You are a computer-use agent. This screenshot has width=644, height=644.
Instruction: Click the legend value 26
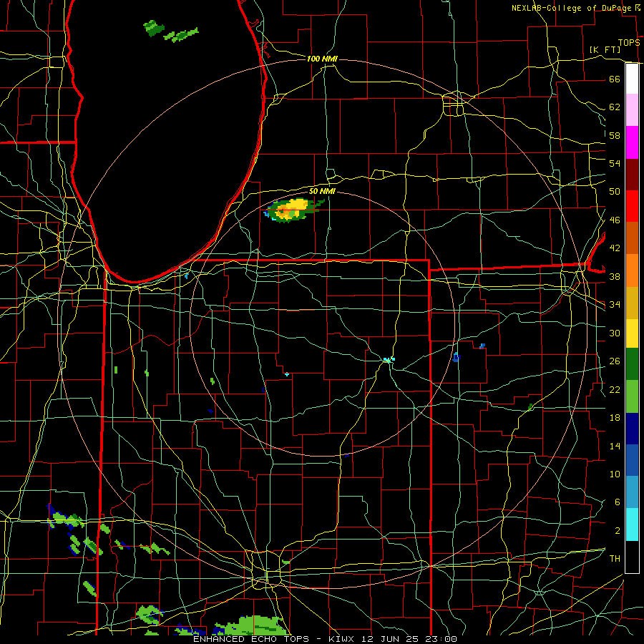point(615,361)
